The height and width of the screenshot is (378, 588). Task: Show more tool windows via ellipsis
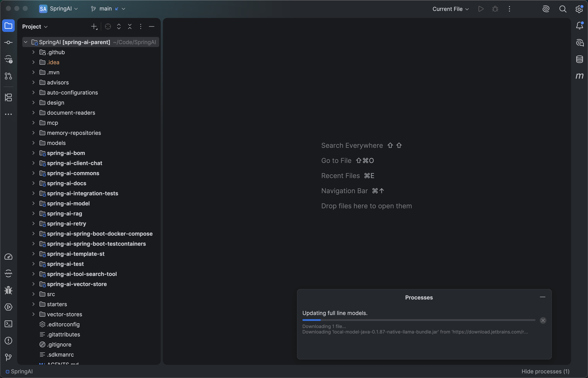(x=8, y=114)
